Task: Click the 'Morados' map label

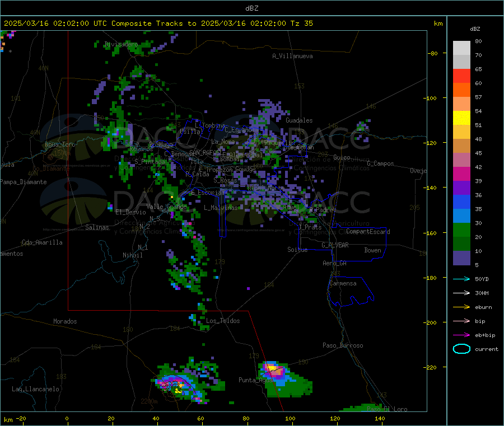Action: point(65,321)
